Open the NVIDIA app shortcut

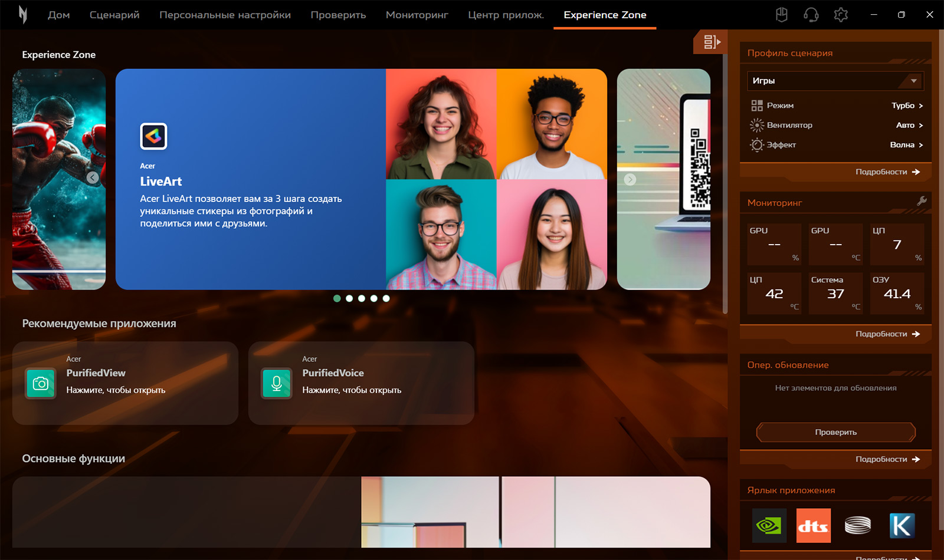[x=769, y=525]
